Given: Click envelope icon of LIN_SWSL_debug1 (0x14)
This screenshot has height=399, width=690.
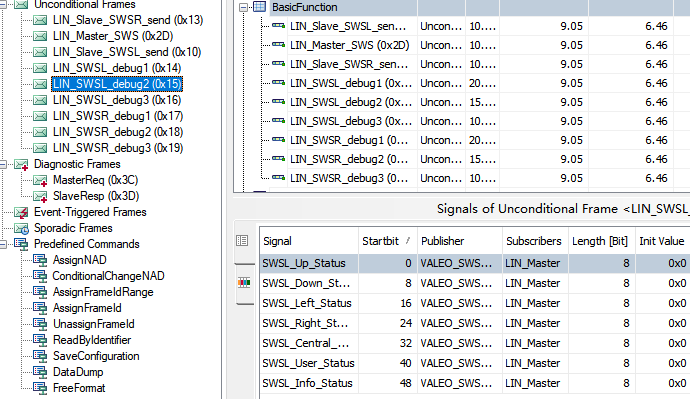Looking at the screenshot, I should [x=40, y=68].
